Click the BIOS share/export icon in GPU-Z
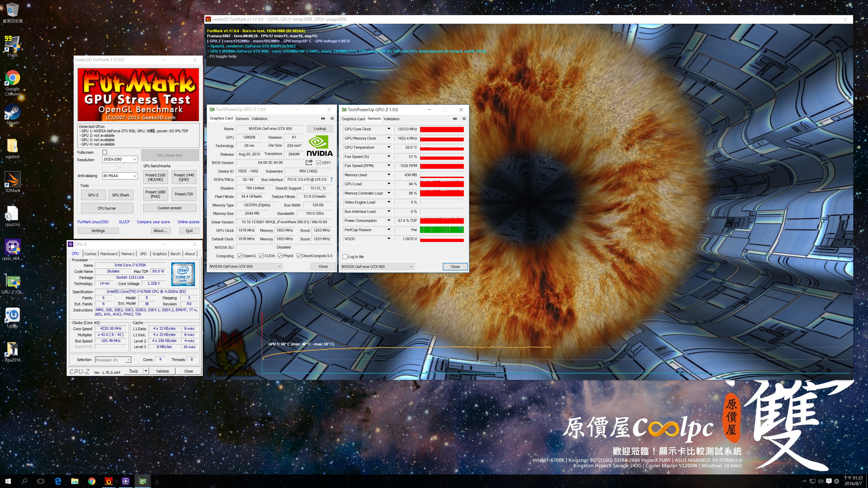The height and width of the screenshot is (488, 868). pos(309,162)
